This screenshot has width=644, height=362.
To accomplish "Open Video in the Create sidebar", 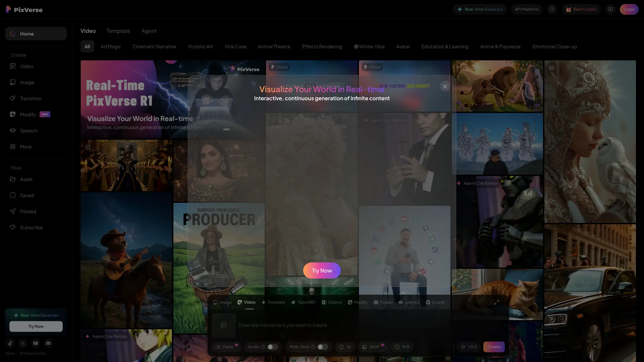I will coord(36,66).
